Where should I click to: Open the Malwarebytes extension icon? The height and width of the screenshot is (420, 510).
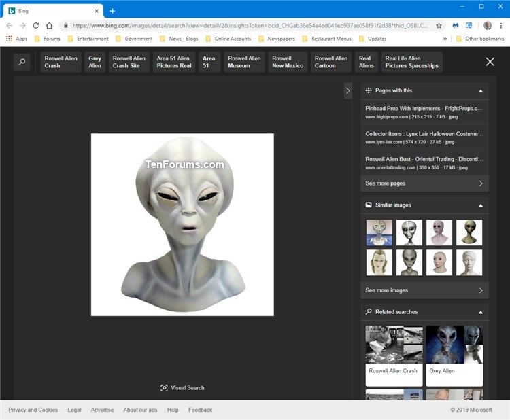point(456,25)
